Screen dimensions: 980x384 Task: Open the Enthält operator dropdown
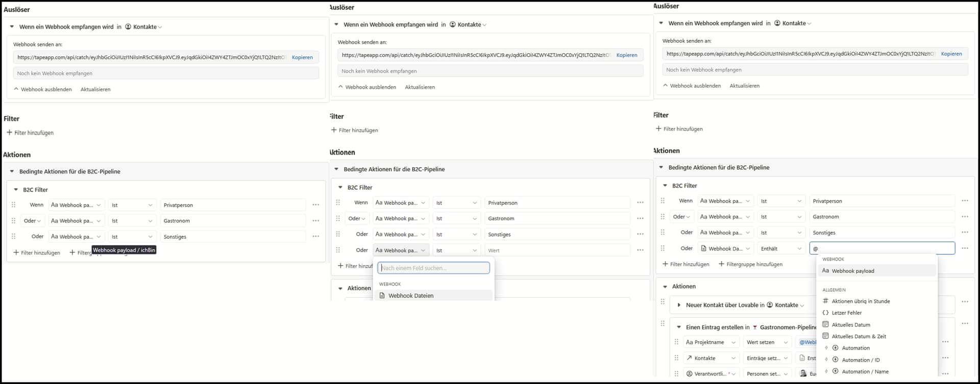780,248
